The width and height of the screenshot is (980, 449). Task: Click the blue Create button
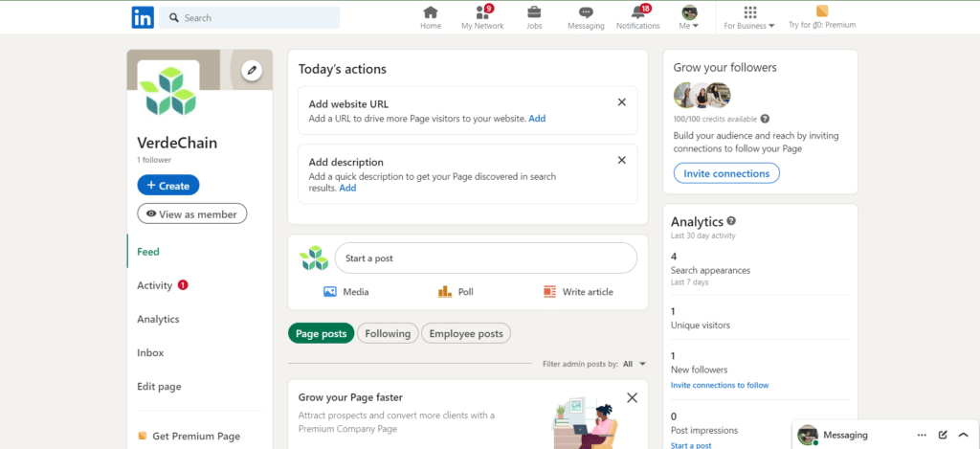click(168, 186)
